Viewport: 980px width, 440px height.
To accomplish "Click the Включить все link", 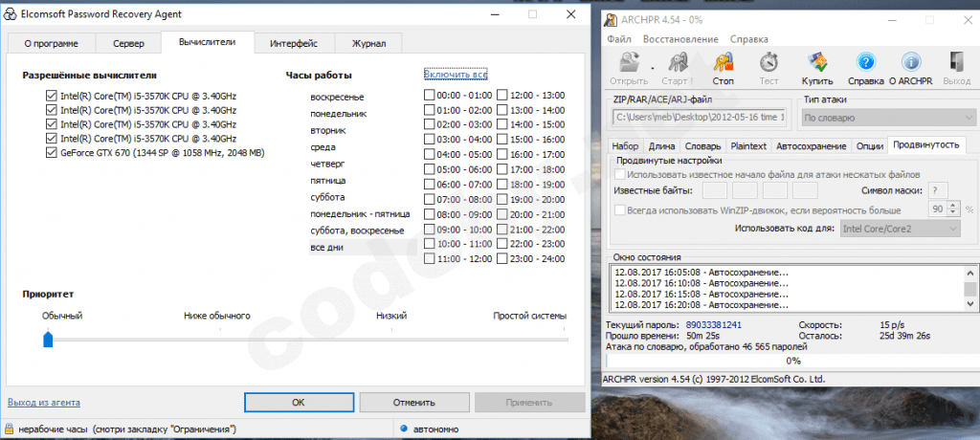I will [x=456, y=75].
